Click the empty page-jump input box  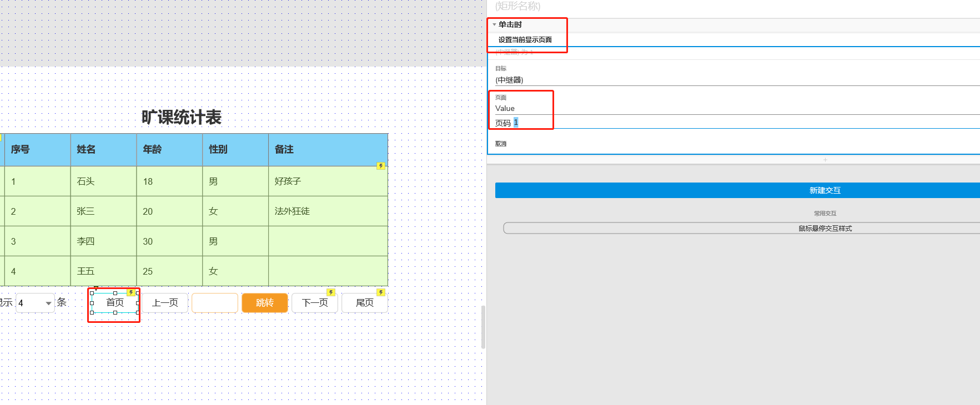click(x=215, y=302)
